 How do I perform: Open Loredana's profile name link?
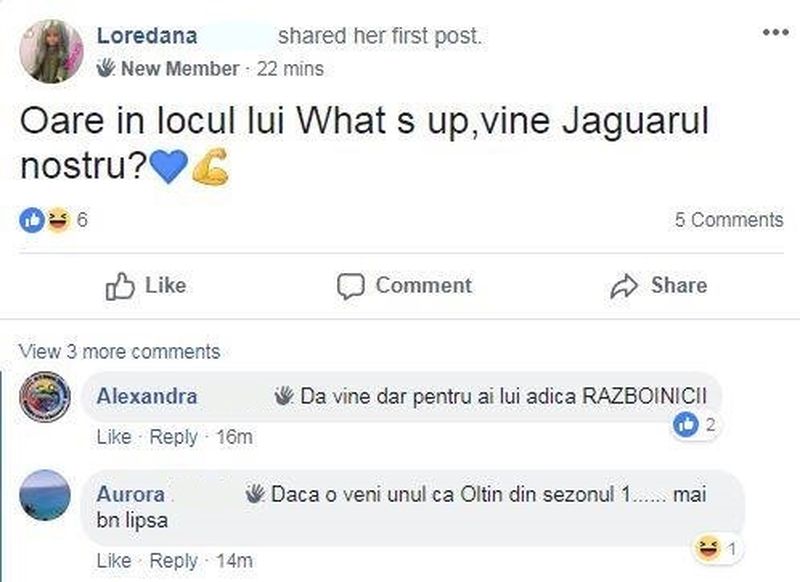[146, 36]
